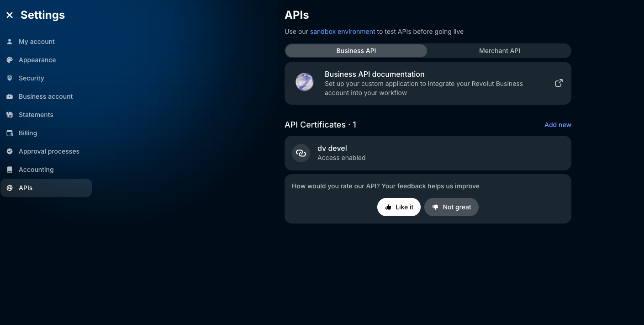This screenshot has width=644, height=325.
Task: Click the Business API documentation title
Action: point(375,74)
